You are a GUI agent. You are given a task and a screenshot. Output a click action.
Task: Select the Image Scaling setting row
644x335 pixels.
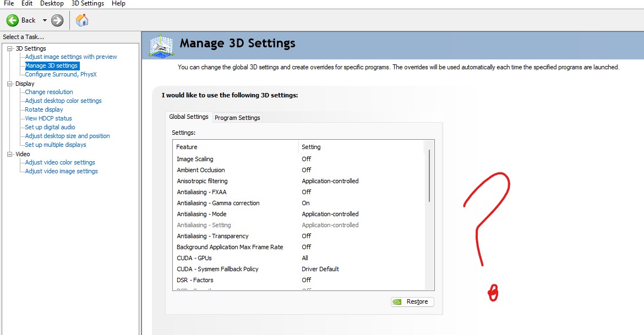(195, 159)
